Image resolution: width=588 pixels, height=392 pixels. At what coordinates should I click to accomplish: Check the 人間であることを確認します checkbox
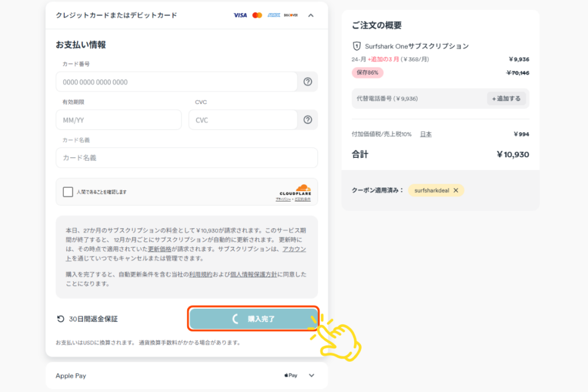pos(68,192)
